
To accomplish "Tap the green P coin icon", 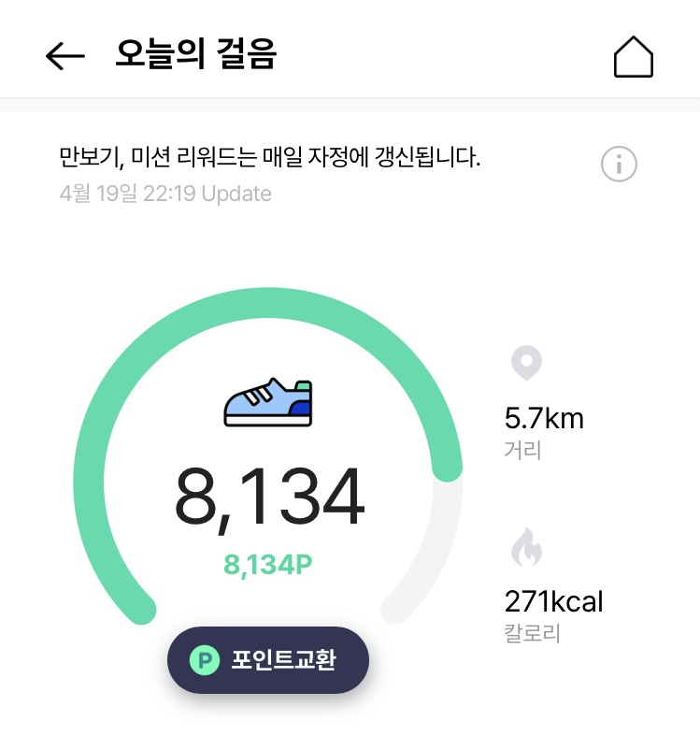I will click(203, 660).
